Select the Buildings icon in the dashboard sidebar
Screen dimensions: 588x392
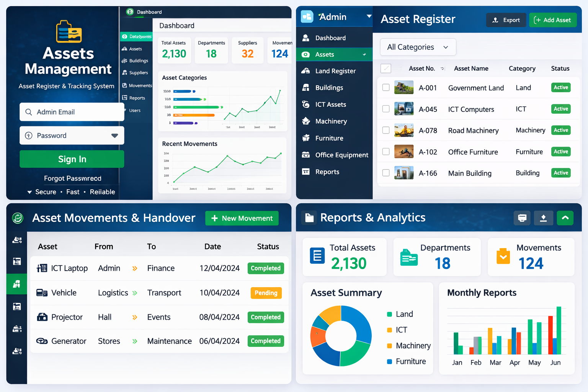point(127,60)
